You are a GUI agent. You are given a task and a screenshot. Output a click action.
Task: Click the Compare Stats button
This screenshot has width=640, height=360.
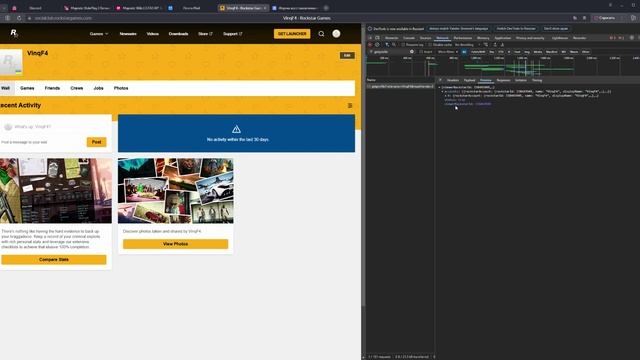(x=53, y=260)
